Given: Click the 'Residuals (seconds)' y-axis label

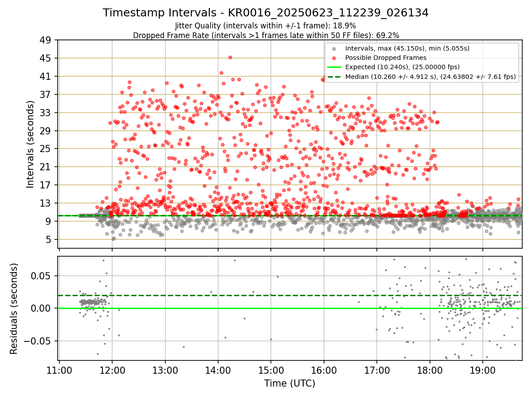Looking at the screenshot, I should click(x=14, y=309).
